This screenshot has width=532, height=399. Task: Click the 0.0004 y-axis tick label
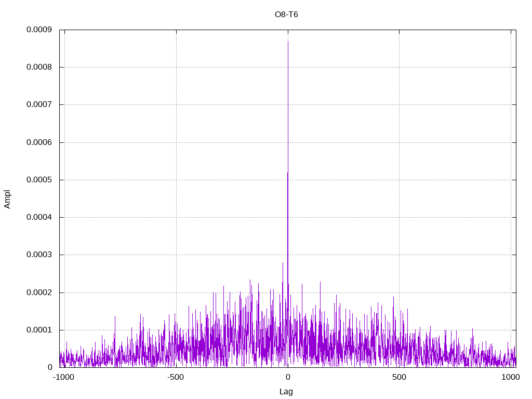coord(39,217)
